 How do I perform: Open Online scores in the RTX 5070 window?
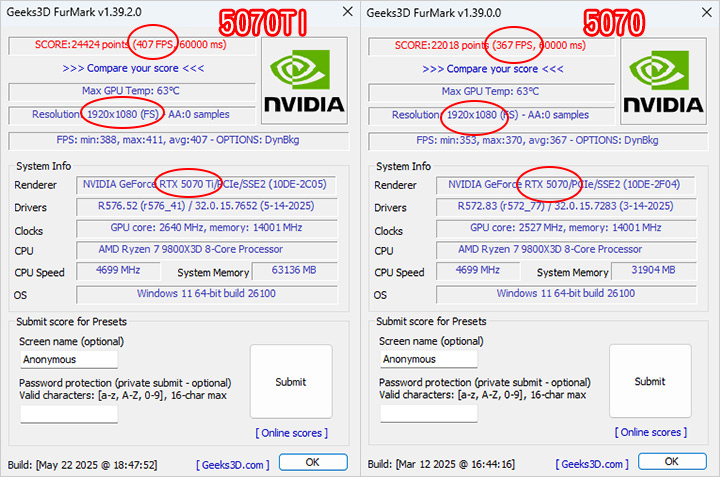(x=651, y=432)
